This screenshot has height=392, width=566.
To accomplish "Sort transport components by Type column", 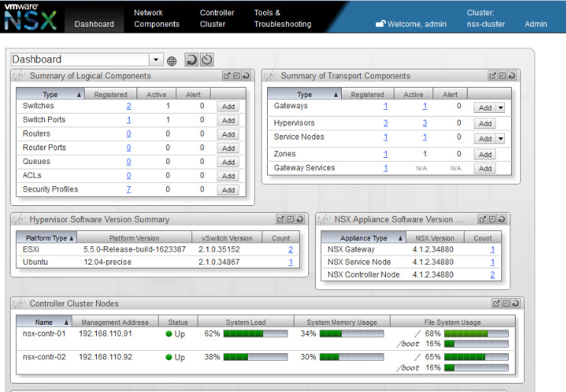I will (304, 95).
